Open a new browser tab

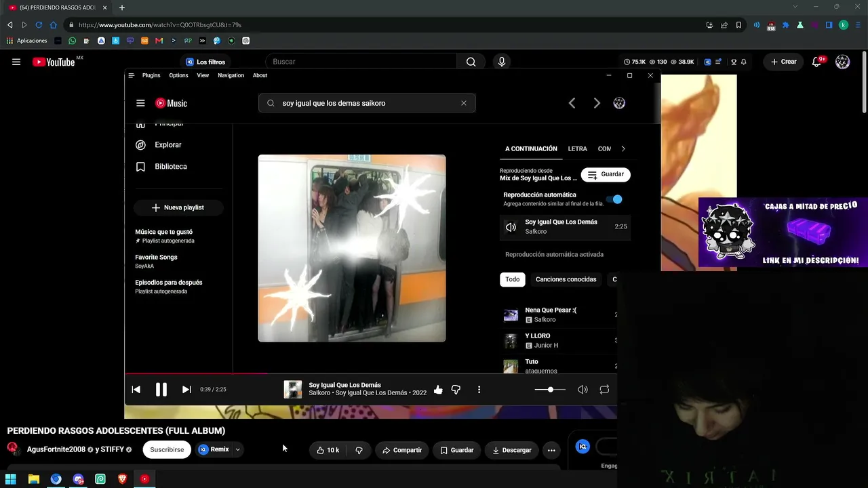point(122,7)
